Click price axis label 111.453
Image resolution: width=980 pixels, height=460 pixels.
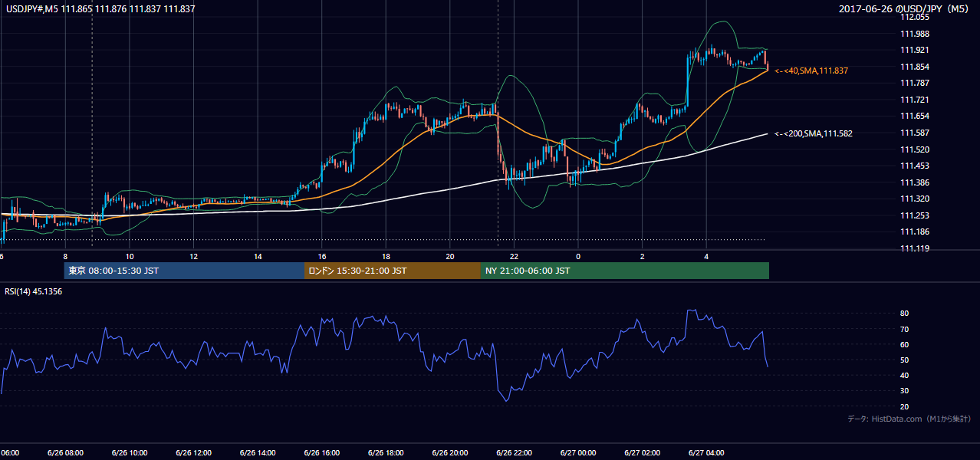tap(914, 166)
